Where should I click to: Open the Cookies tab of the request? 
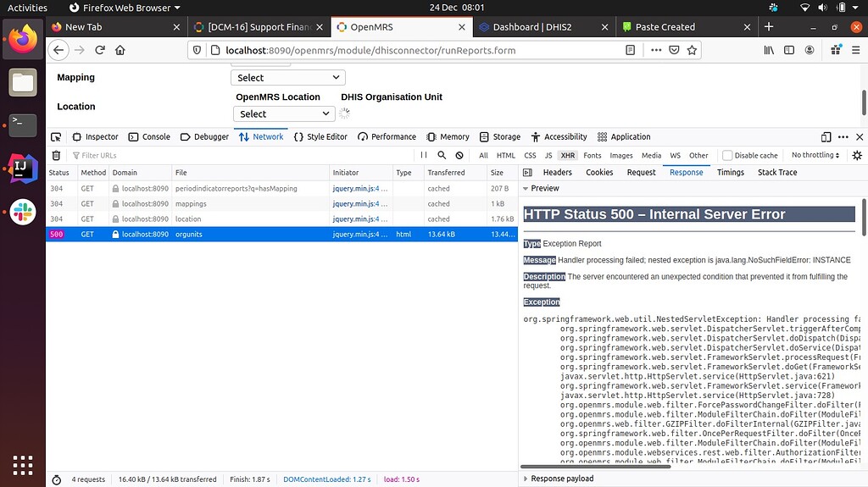pos(599,172)
